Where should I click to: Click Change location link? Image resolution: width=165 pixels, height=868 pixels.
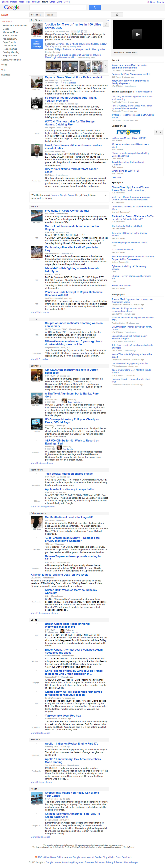click(x=144, y=92)
